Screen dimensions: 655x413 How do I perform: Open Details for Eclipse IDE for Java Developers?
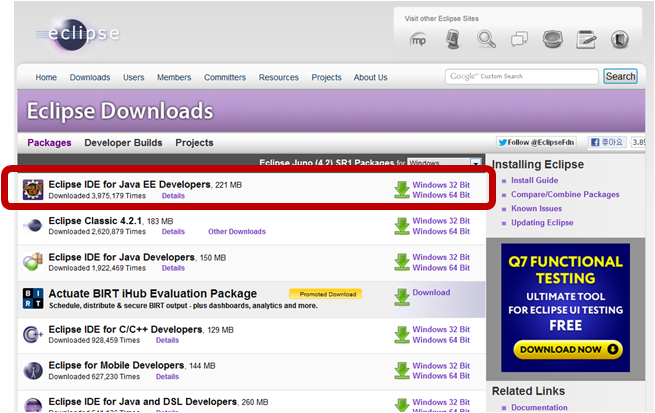click(x=173, y=268)
